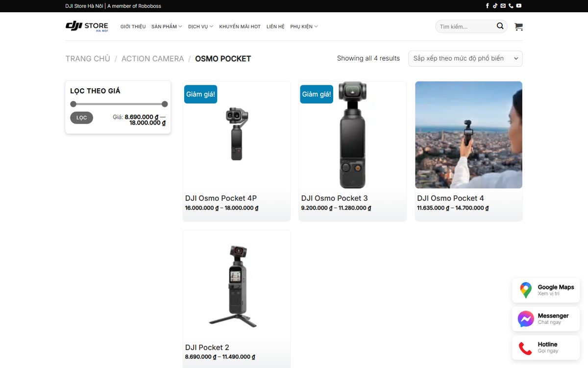Viewport: 588px width, 368px height.
Task: Go to ACTION CAMERA breadcrumb
Action: coord(152,58)
